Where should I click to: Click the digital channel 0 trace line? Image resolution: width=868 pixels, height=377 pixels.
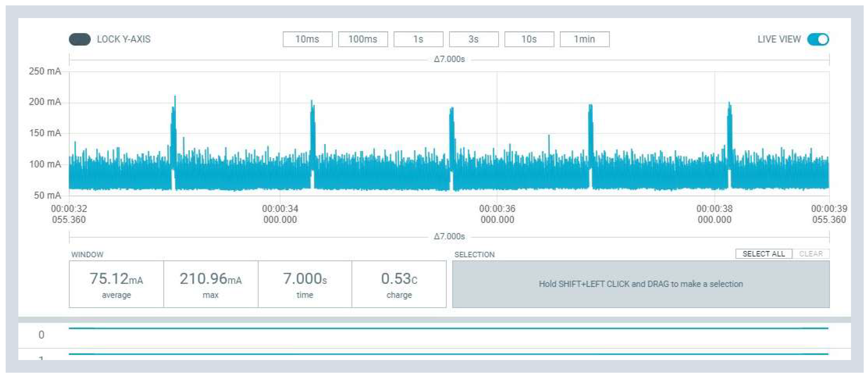449,328
